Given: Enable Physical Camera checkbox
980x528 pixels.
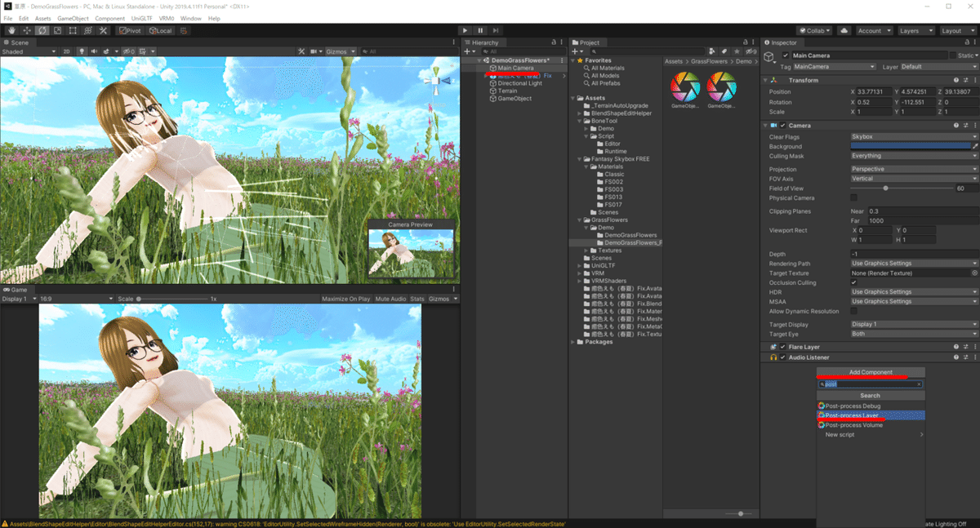Looking at the screenshot, I should (854, 197).
